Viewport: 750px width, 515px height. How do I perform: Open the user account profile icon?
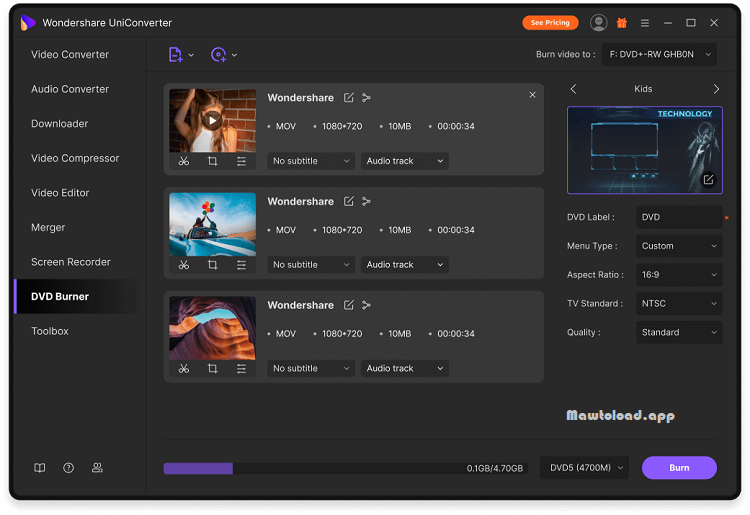[x=598, y=22]
